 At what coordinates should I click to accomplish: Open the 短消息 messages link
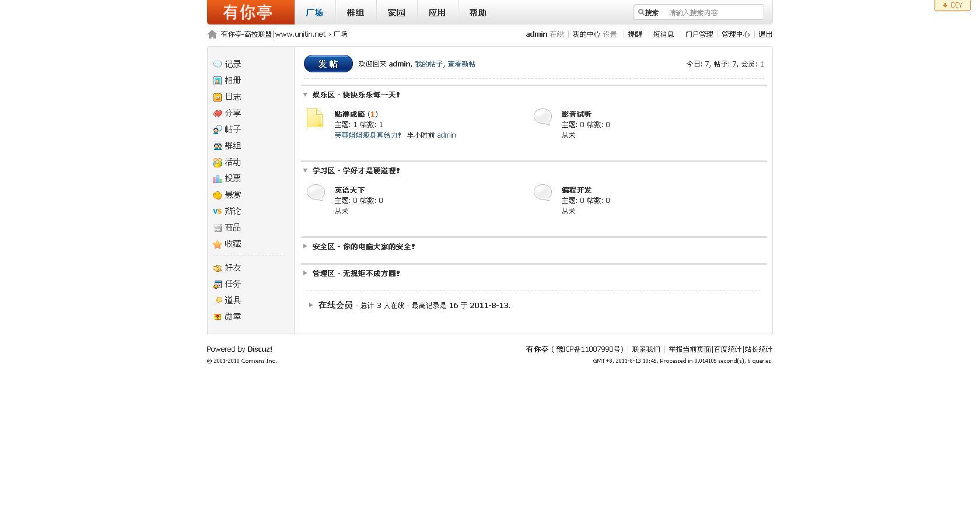coord(663,34)
